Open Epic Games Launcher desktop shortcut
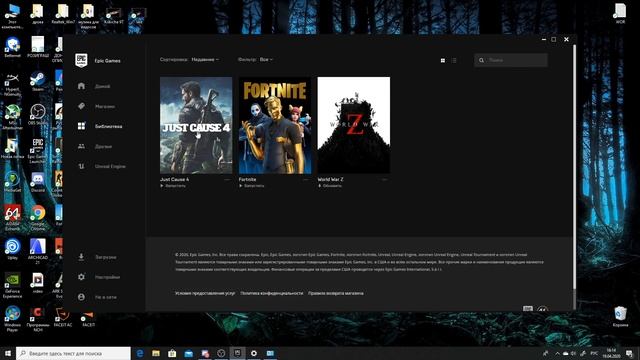640x360 pixels. click(38, 150)
